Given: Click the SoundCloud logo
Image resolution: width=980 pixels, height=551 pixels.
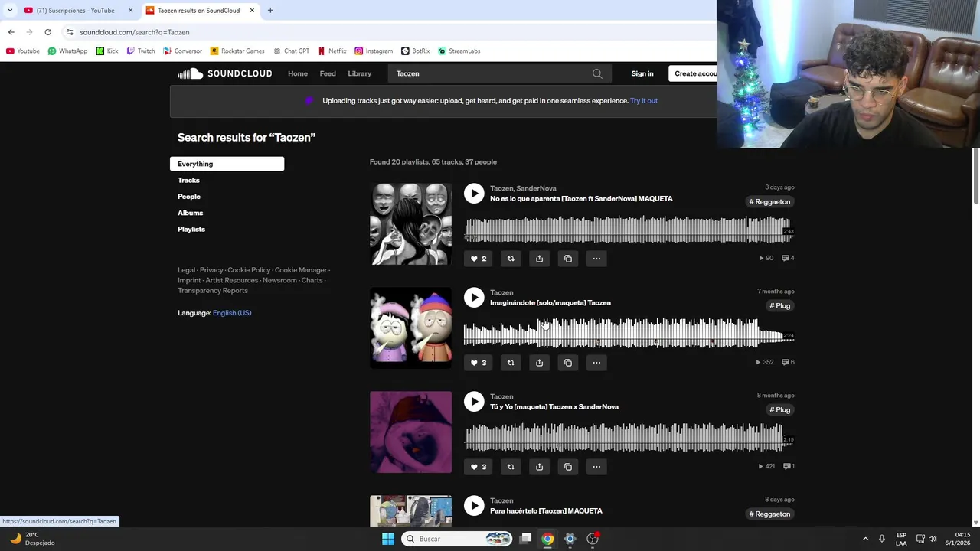Looking at the screenshot, I should [x=225, y=73].
